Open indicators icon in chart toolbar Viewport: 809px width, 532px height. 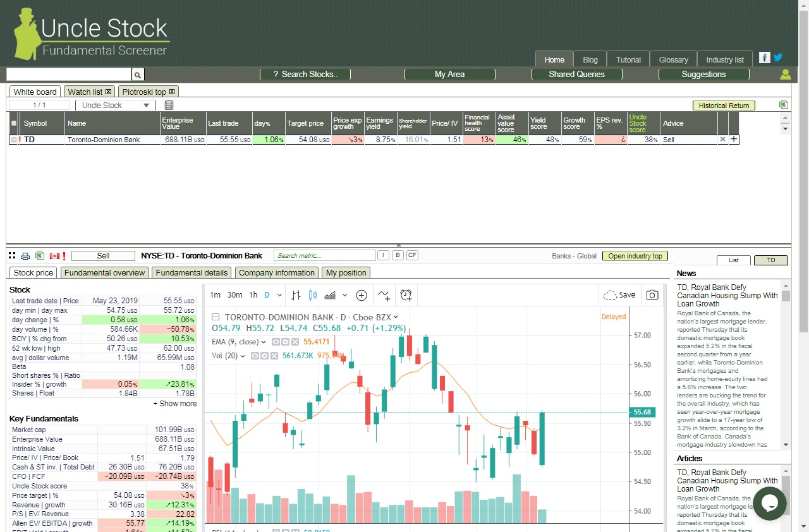point(330,295)
